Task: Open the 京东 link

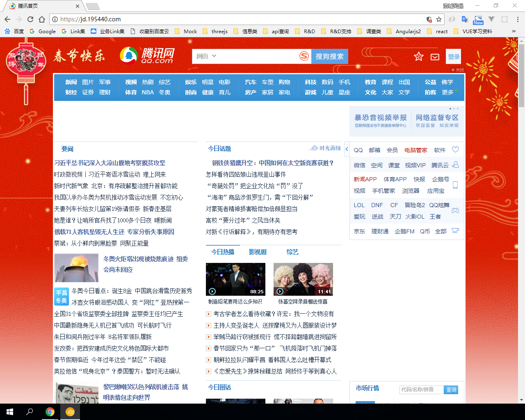Action: (359, 231)
